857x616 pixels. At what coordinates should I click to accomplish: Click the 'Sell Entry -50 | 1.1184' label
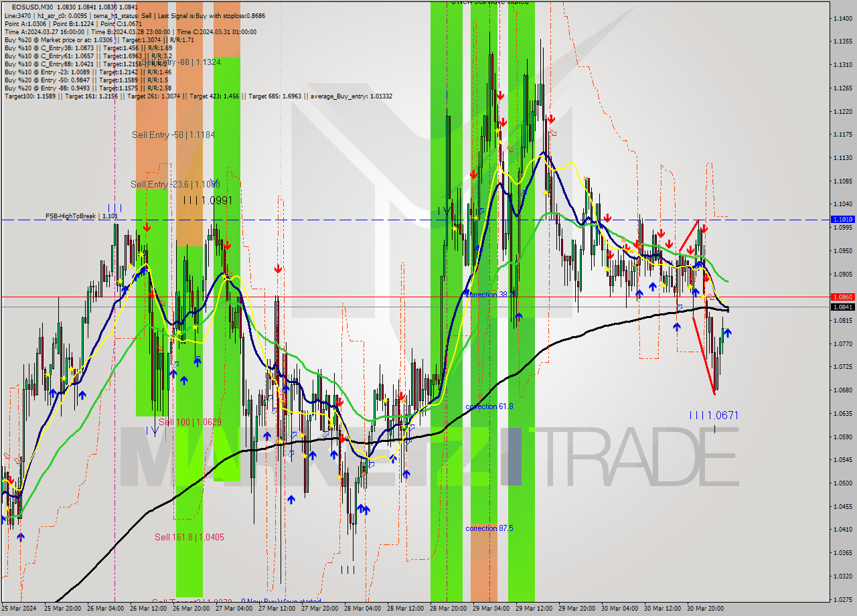[x=173, y=135]
